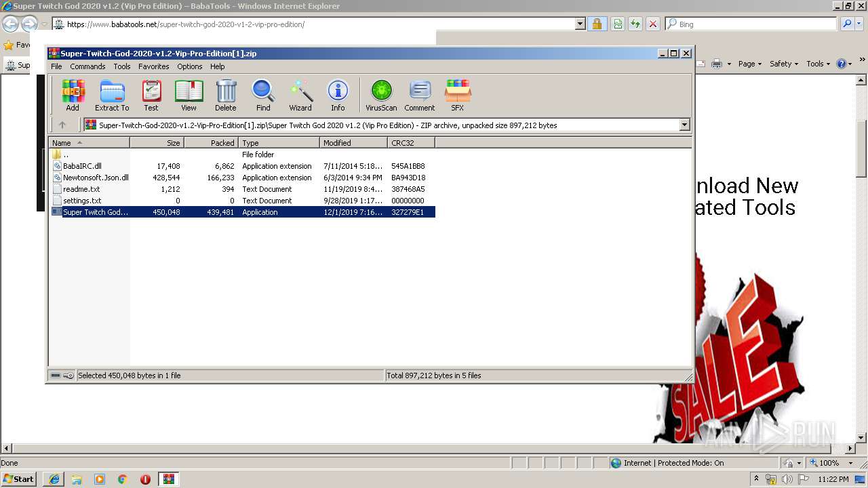Launch the Wizard wand icon
The height and width of the screenshot is (488, 868).
coord(300,96)
